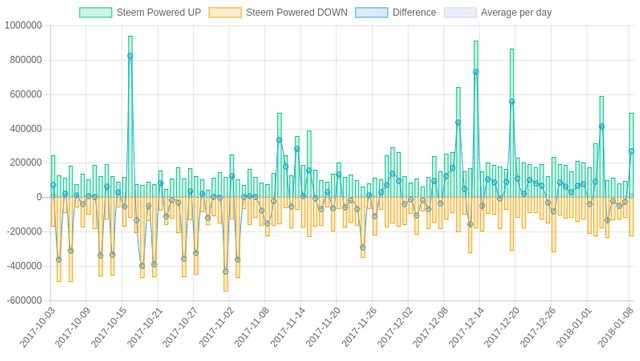Viewport: 640px width, 361px height.
Task: Click the 2017-11-20 date label
Action: click(x=323, y=328)
